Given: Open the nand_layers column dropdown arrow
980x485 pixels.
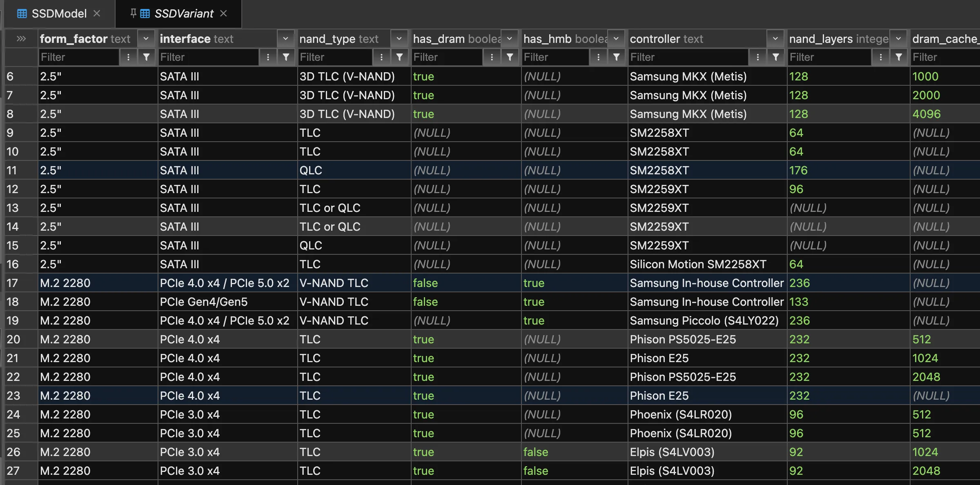Looking at the screenshot, I should (898, 39).
